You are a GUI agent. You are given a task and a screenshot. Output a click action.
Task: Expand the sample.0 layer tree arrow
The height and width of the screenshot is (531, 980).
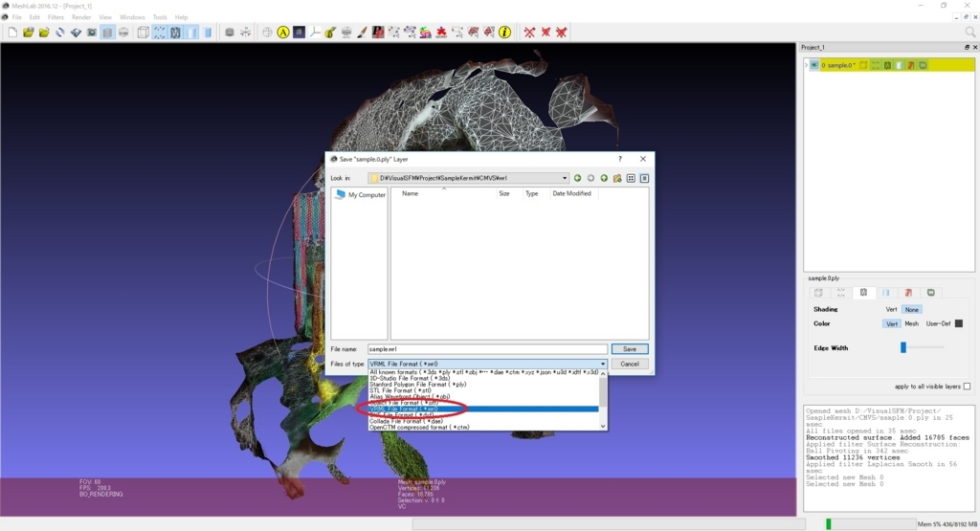(x=806, y=65)
